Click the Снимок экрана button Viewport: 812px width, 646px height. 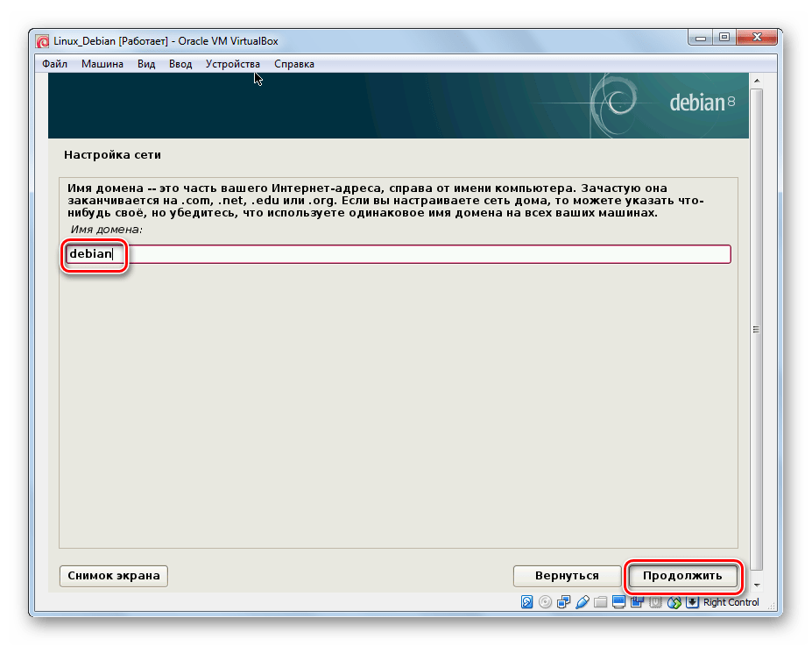coord(113,576)
